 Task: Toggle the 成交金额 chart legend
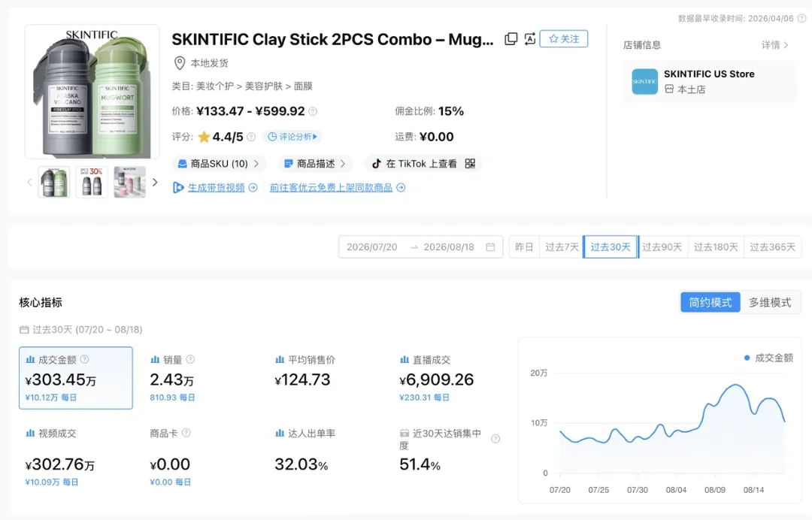(x=768, y=358)
